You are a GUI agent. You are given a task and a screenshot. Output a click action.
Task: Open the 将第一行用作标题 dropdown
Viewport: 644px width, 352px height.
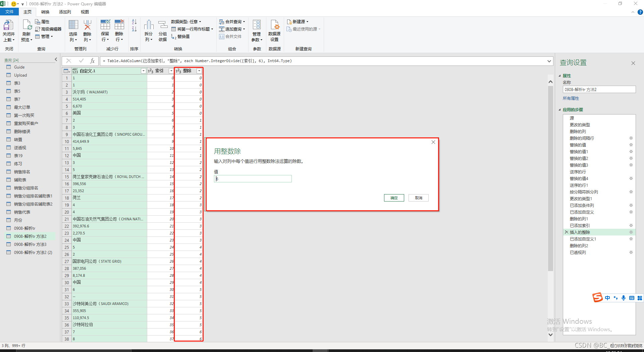click(193, 29)
